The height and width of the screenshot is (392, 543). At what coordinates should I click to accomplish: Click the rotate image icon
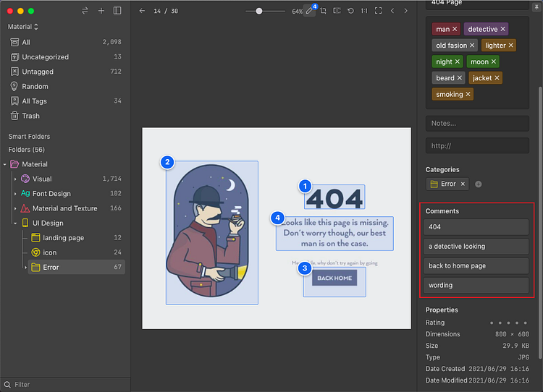point(350,11)
